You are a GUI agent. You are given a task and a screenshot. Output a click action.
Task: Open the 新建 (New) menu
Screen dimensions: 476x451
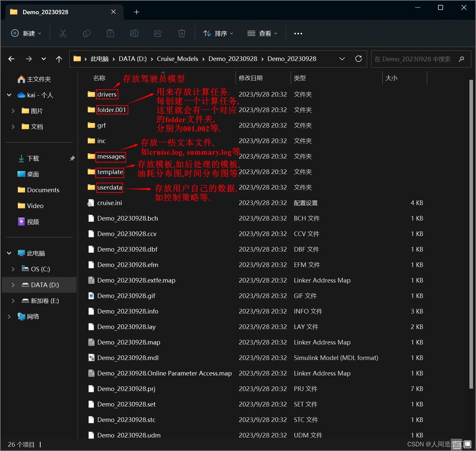[x=26, y=33]
